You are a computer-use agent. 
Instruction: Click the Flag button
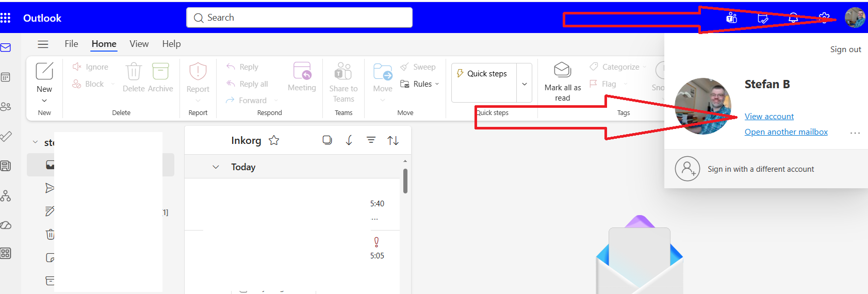tap(603, 84)
